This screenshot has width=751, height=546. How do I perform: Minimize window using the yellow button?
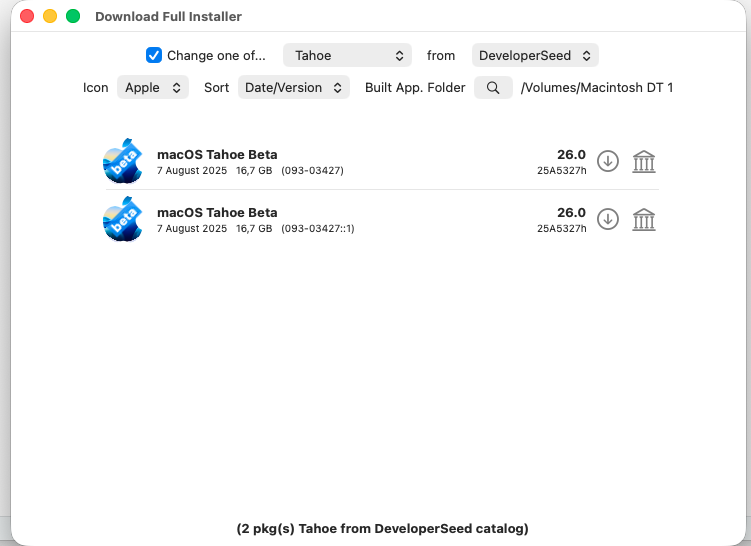[x=50, y=16]
